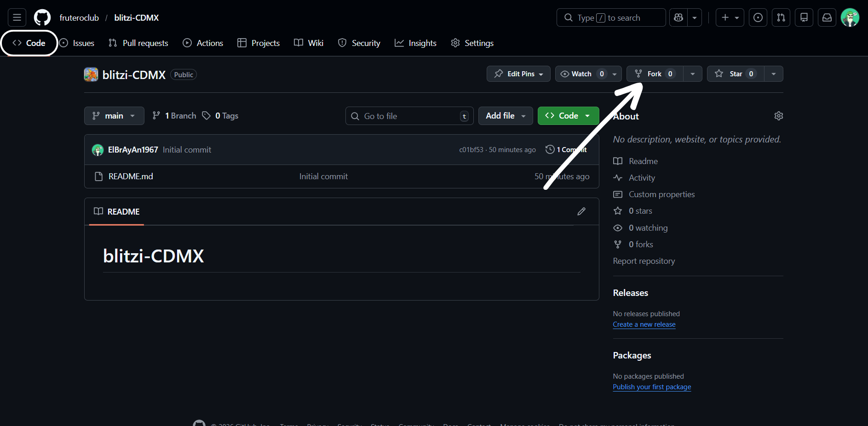Open the user profile avatar menu
The height and width of the screenshot is (426, 868).
pyautogui.click(x=850, y=17)
